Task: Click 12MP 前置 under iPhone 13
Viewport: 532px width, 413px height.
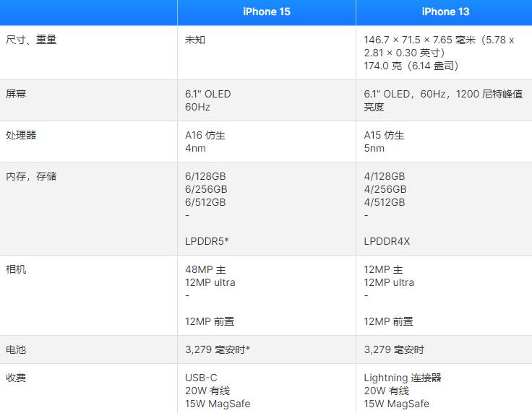Action: pos(388,321)
